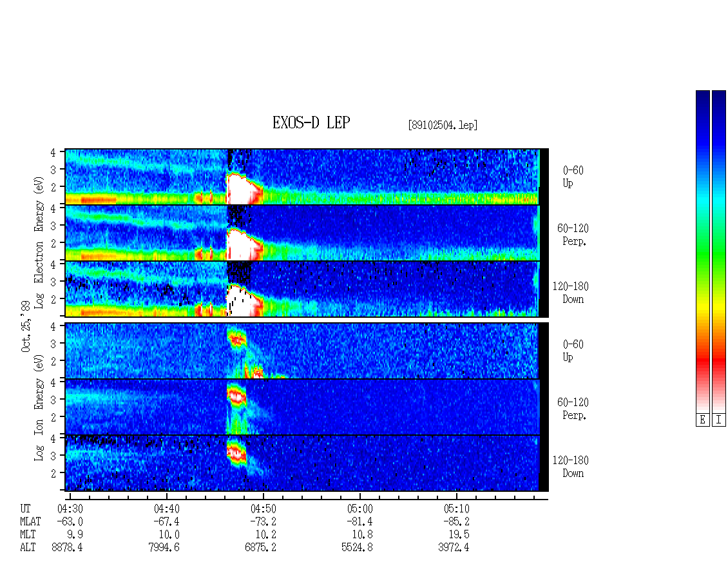Click the ALT value 3972.4
Viewport: 728px width, 564px height.
click(x=454, y=547)
